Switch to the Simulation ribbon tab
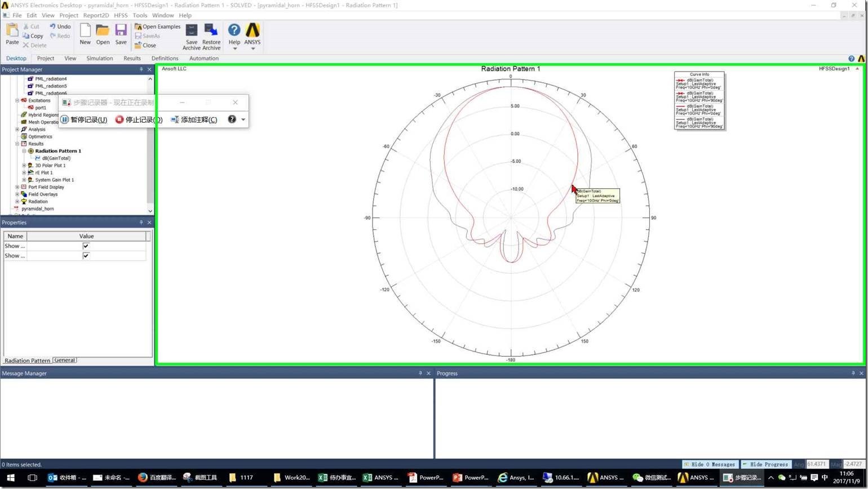 coord(100,59)
